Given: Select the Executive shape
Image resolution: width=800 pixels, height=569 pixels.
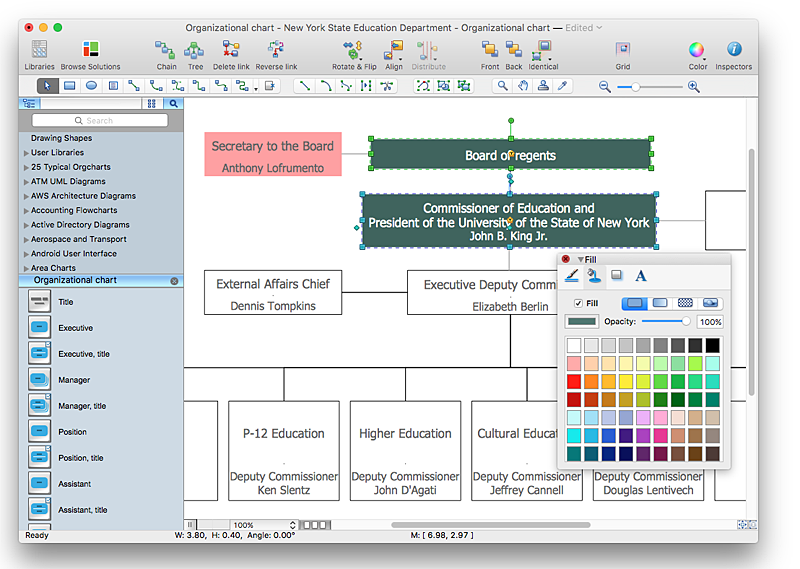Looking at the screenshot, I should (39, 328).
